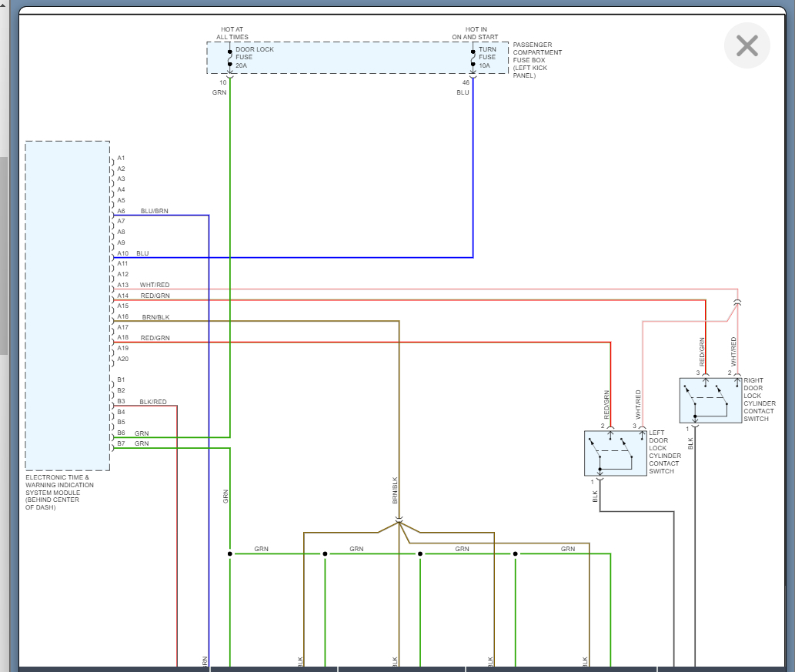
Task: Click the leftmost GRN wire junction dot
Action: coord(230,553)
